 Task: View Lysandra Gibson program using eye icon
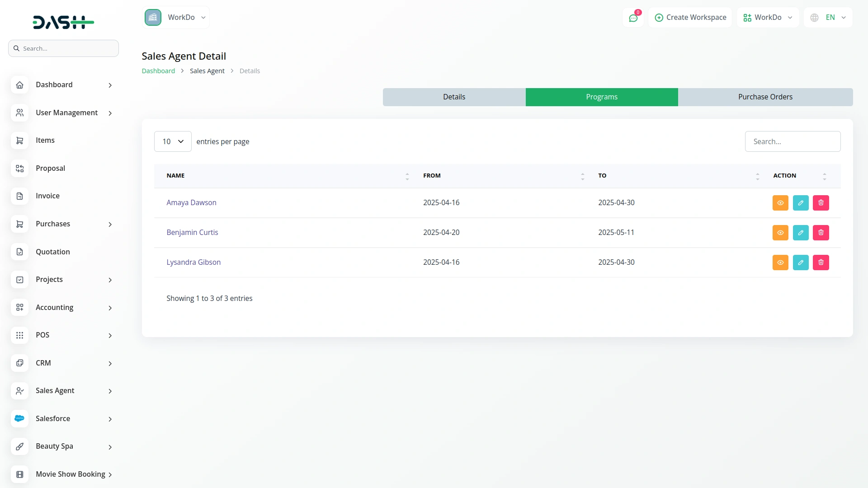tap(780, 263)
